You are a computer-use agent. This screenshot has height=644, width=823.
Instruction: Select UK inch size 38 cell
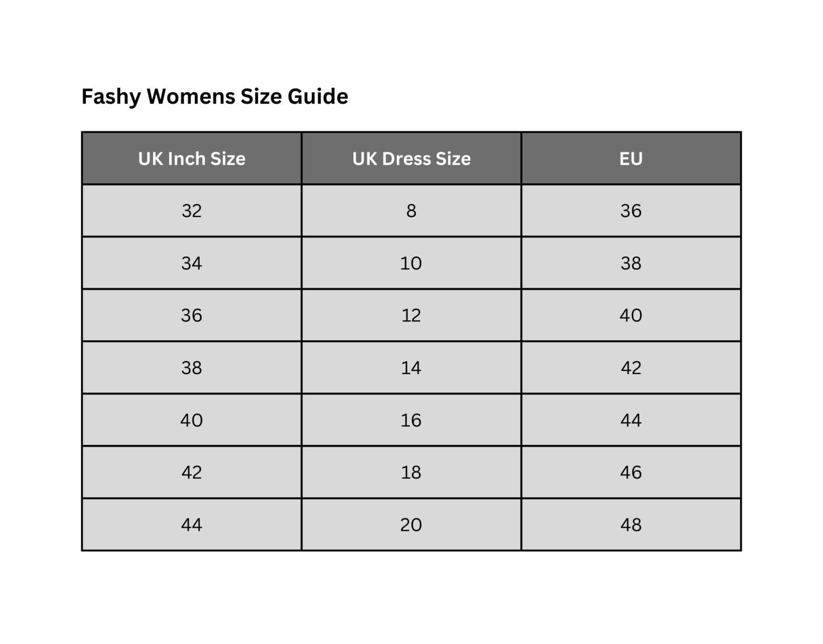(191, 368)
